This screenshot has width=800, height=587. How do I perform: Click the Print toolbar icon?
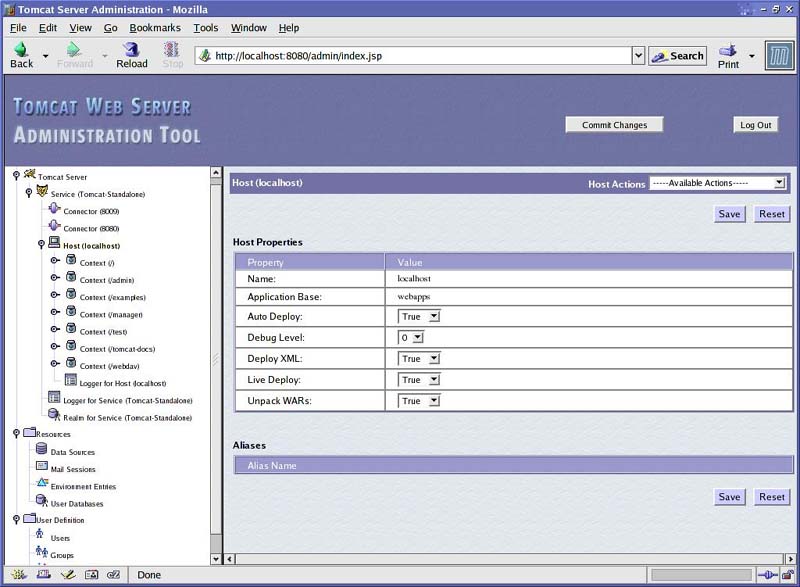click(728, 50)
